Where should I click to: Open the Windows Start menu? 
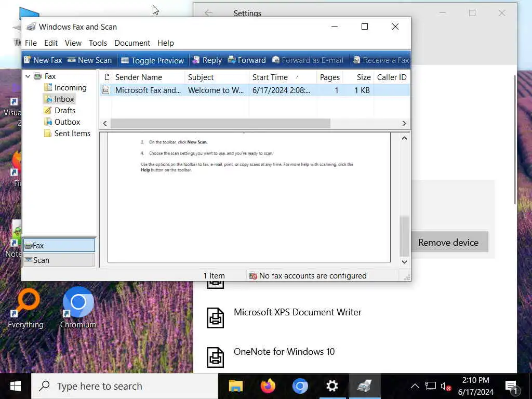tap(16, 386)
